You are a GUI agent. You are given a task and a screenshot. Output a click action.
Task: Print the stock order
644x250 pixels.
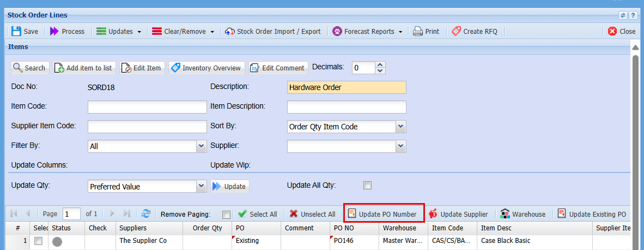426,31
